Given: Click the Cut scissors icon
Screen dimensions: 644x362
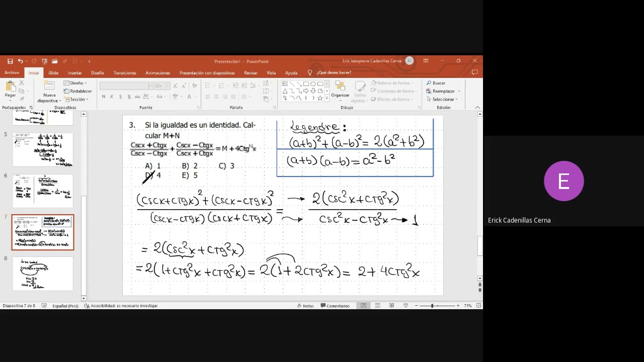Looking at the screenshot, I should pyautogui.click(x=21, y=84).
